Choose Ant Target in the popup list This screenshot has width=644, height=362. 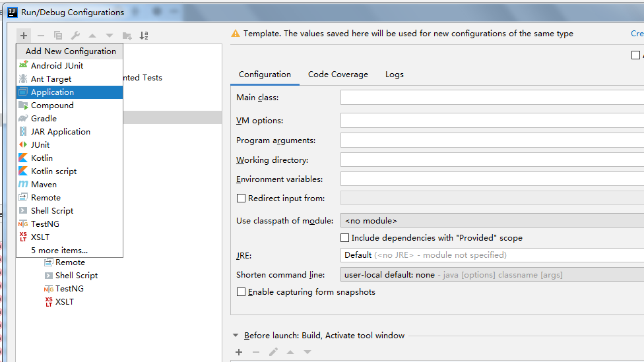(x=69, y=79)
